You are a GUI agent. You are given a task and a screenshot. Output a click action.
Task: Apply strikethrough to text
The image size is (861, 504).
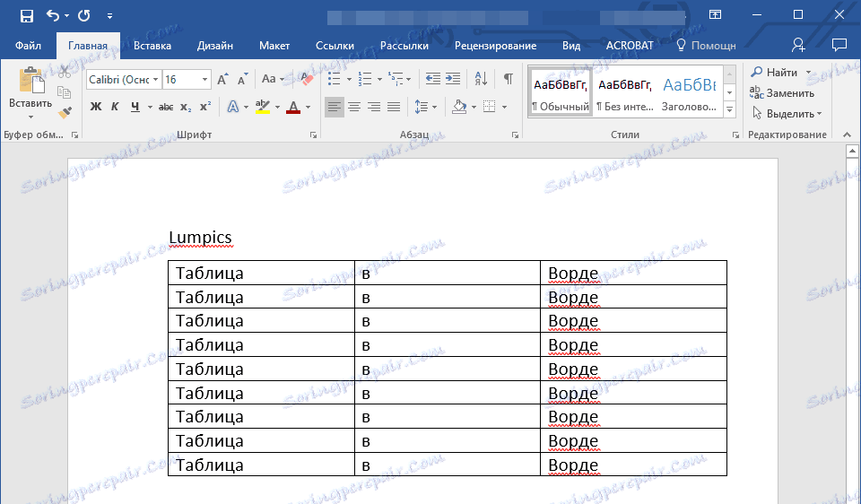pos(166,107)
